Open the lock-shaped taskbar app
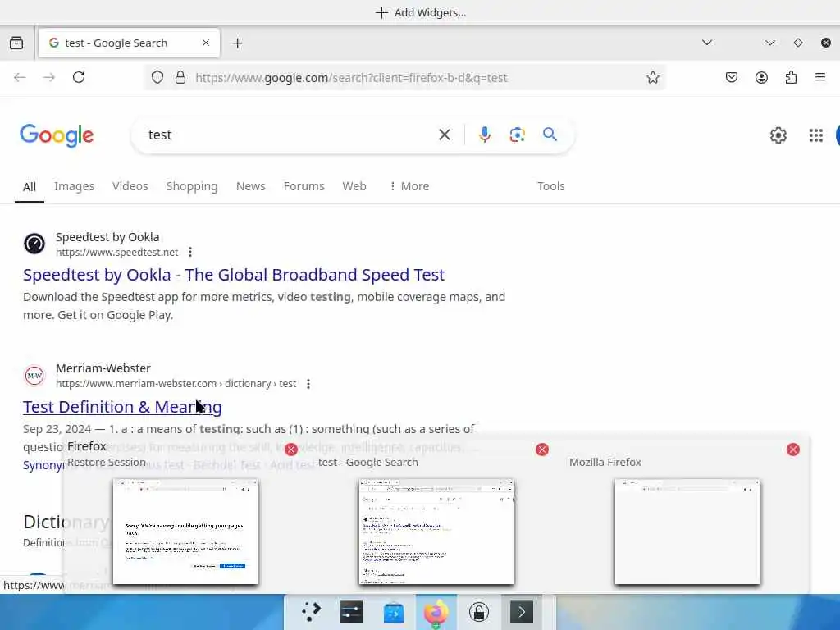 point(479,612)
